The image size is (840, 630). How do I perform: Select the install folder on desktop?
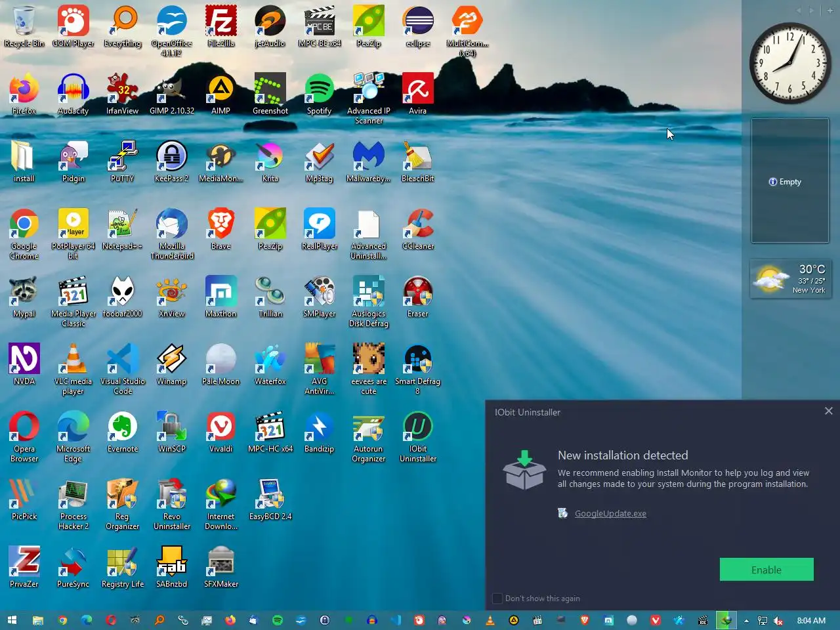24,162
